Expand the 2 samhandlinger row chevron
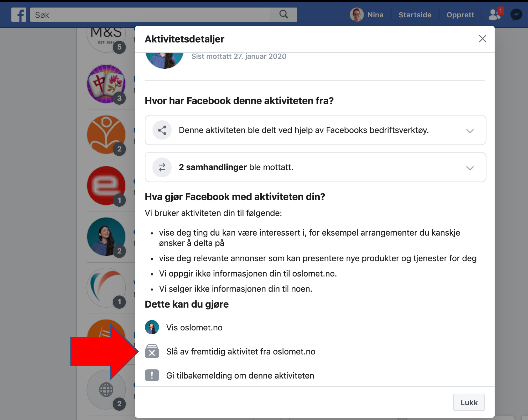 (470, 168)
